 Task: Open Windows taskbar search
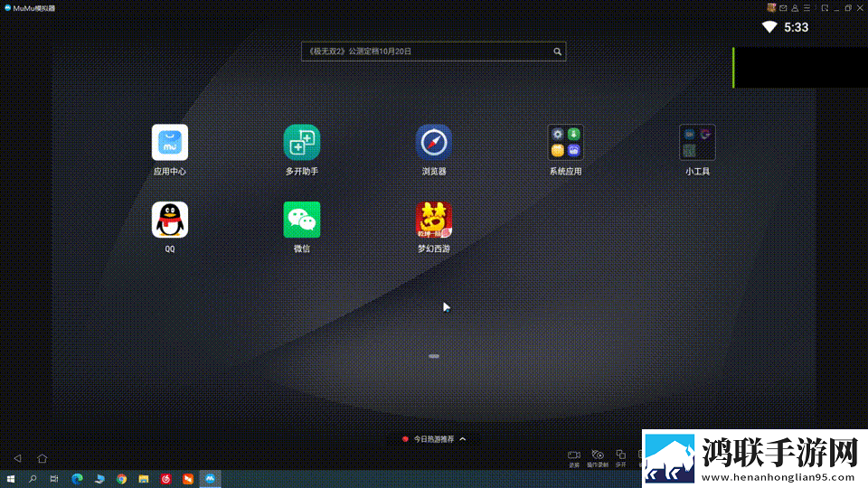tap(33, 479)
